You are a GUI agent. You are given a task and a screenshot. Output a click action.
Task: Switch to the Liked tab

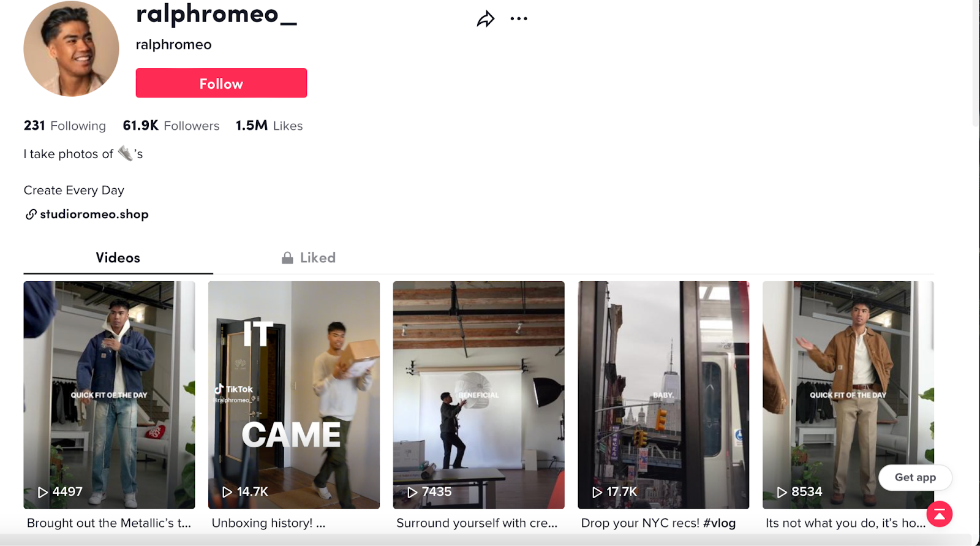point(309,258)
